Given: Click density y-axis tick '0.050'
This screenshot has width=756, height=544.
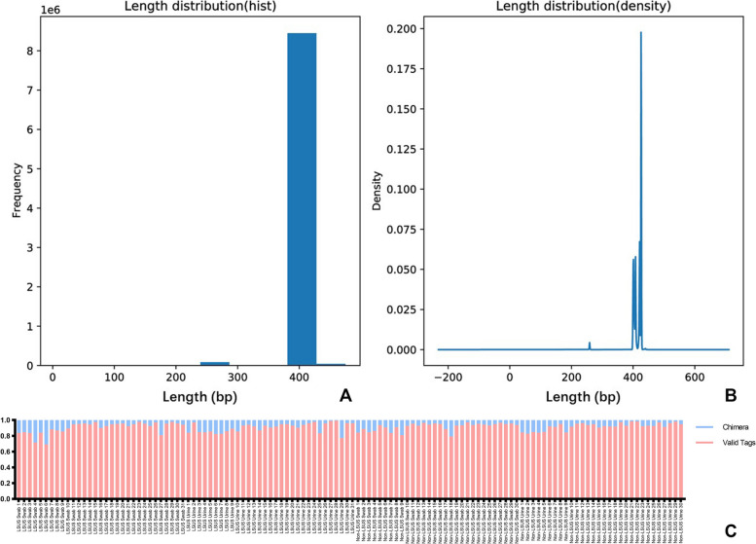Looking at the screenshot, I should click(x=402, y=270).
